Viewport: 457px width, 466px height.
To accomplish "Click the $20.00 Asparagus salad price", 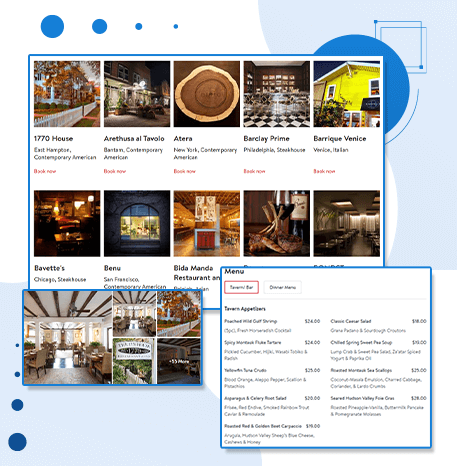I will tap(312, 398).
